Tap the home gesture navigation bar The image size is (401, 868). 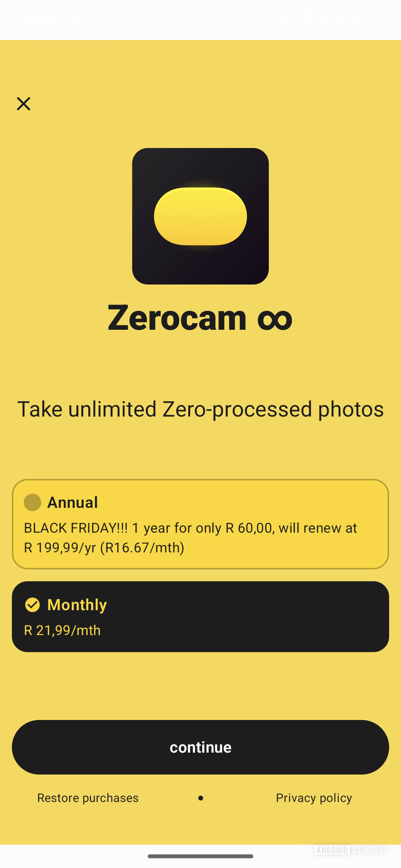200,856
